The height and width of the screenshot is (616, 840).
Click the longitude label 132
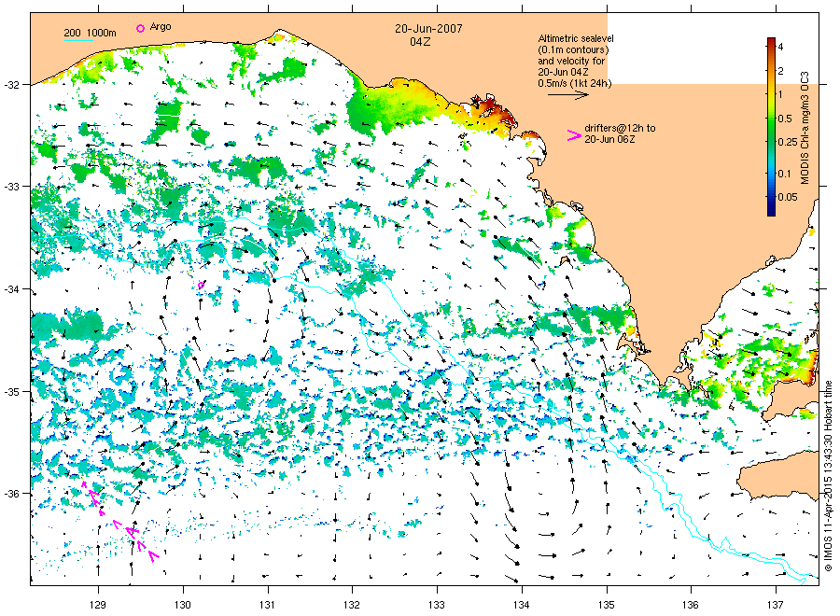[352, 605]
